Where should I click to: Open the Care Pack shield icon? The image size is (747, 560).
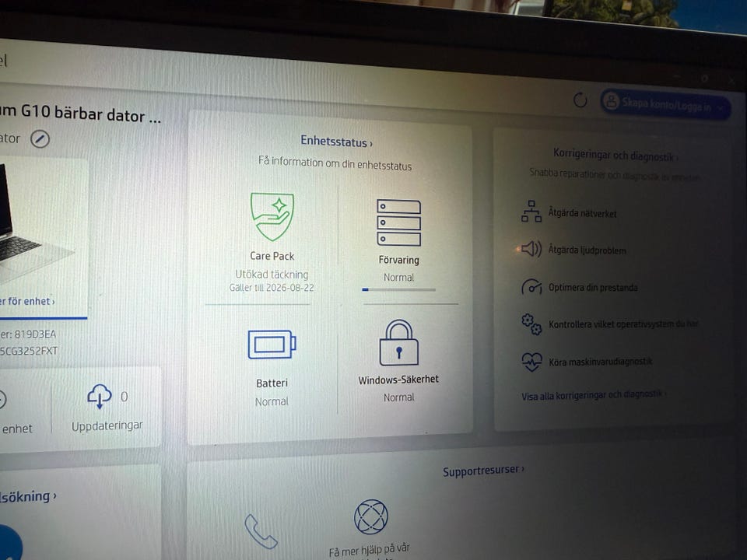pos(272,217)
